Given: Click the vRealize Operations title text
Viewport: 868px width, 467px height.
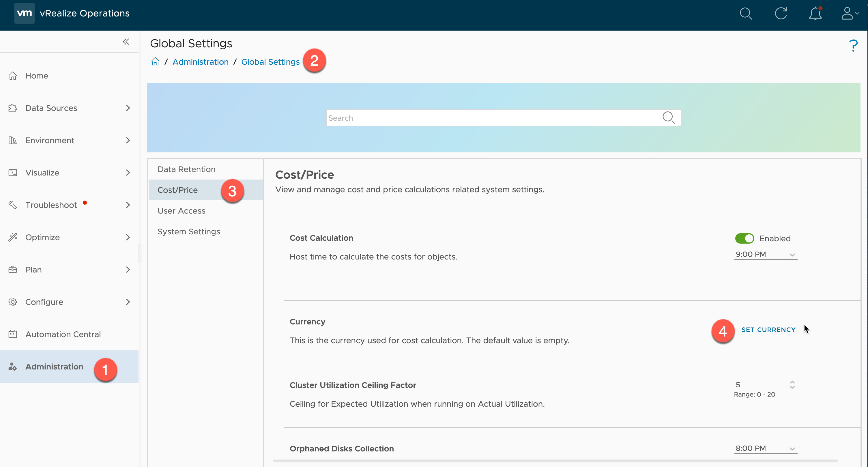Looking at the screenshot, I should tap(85, 14).
